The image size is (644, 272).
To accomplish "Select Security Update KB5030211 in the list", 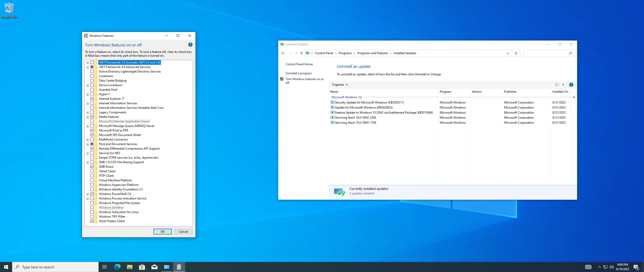I will tap(369, 103).
